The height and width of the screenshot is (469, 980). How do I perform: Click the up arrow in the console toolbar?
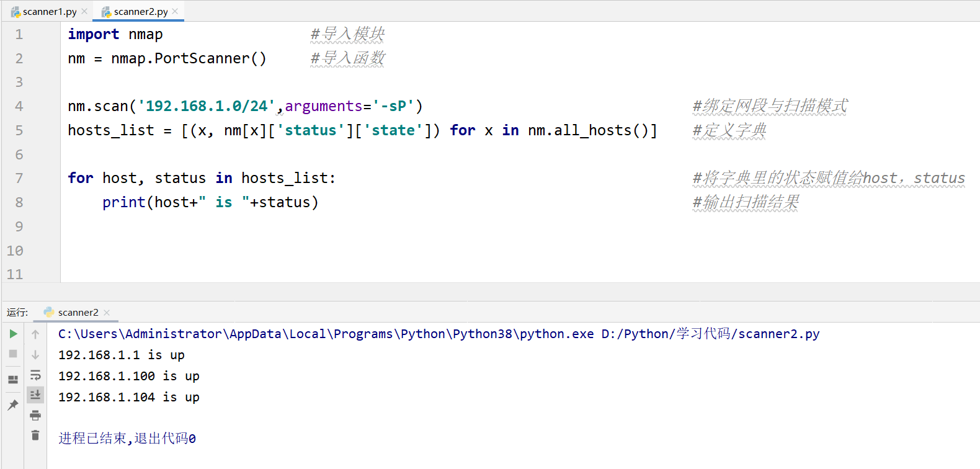(x=35, y=334)
